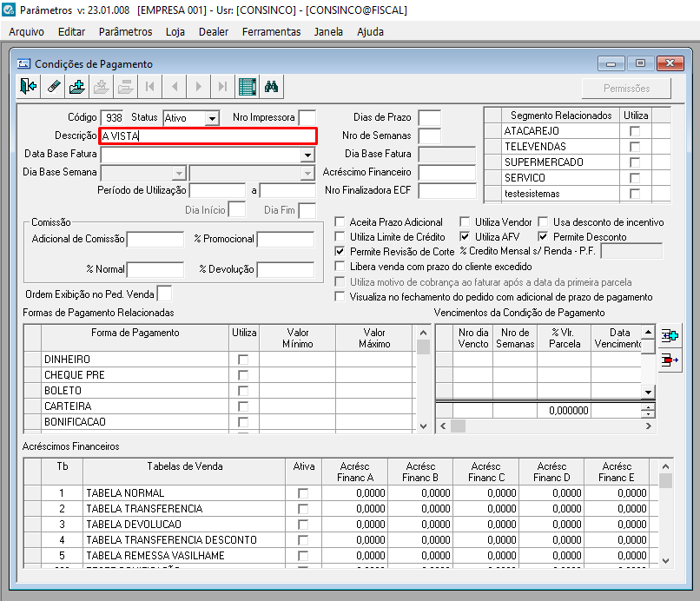Open the Ajuda menu

coord(371,32)
